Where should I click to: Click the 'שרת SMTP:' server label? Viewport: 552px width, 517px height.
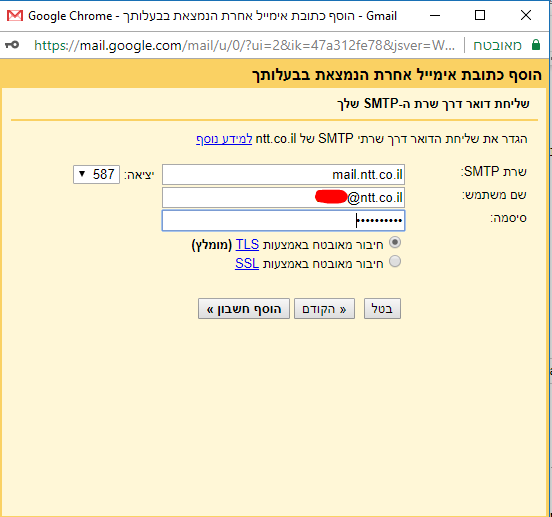tap(494, 171)
